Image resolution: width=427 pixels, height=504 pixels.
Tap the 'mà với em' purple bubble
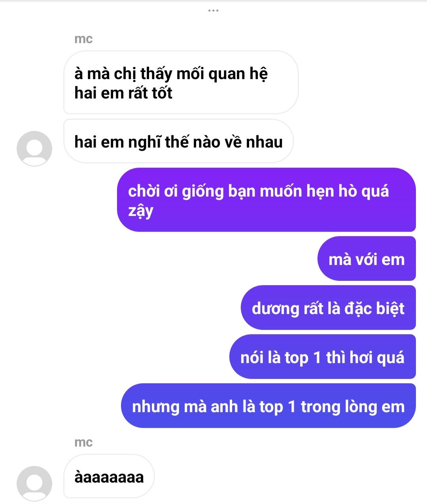pos(367,259)
